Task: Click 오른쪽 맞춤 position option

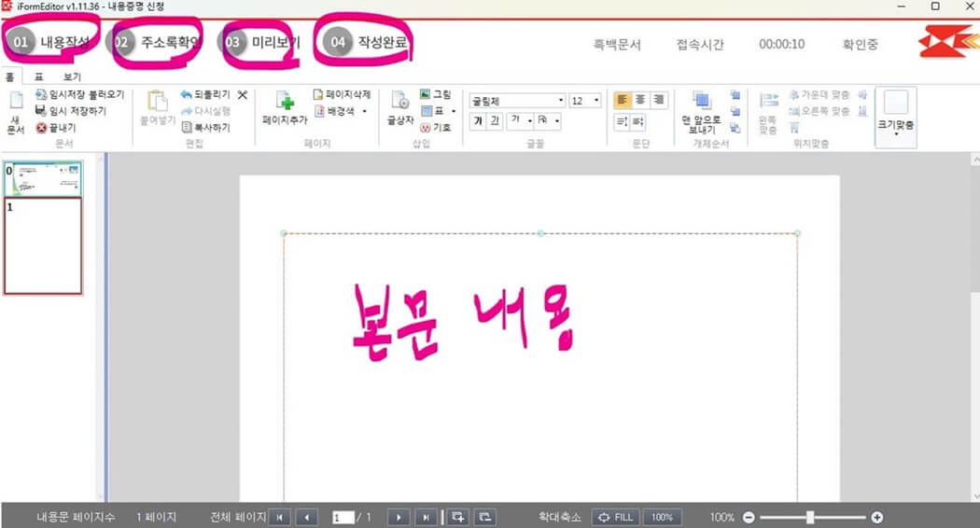Action: click(x=819, y=111)
